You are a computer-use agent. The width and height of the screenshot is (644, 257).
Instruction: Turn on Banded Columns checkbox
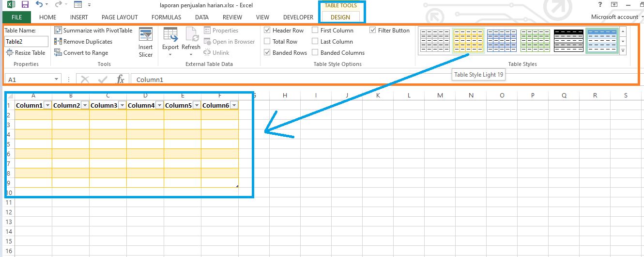point(315,53)
